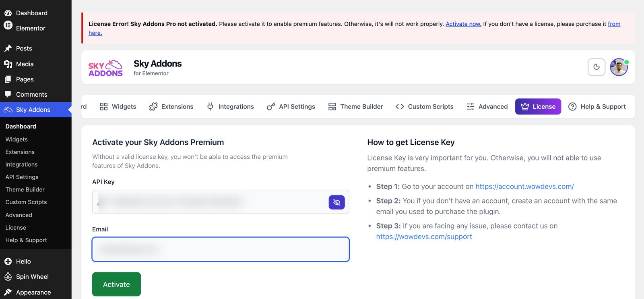Screen dimensions: 644x299
Task: Open Sky Addons Dashboard submenu item
Action: 21,127
